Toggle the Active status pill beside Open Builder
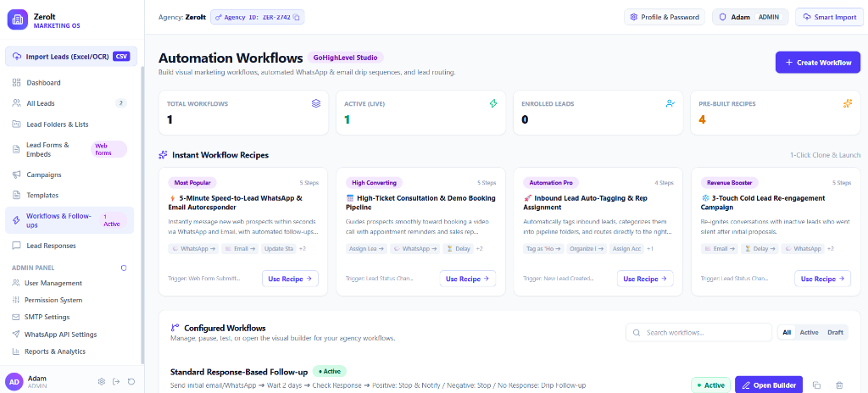Viewport: 868px width, 393px height. (711, 385)
